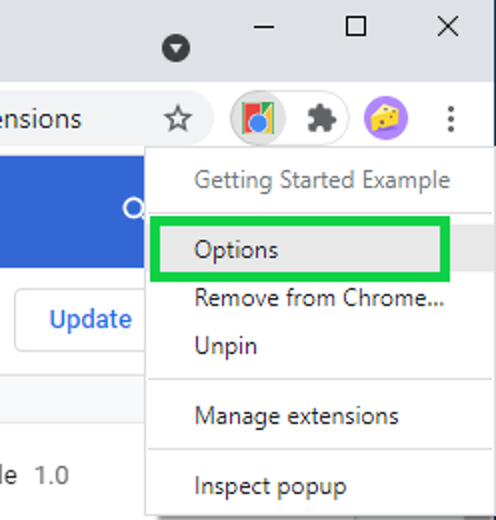Click the blue extensions page header bar
The height and width of the screenshot is (520, 496).
72,211
